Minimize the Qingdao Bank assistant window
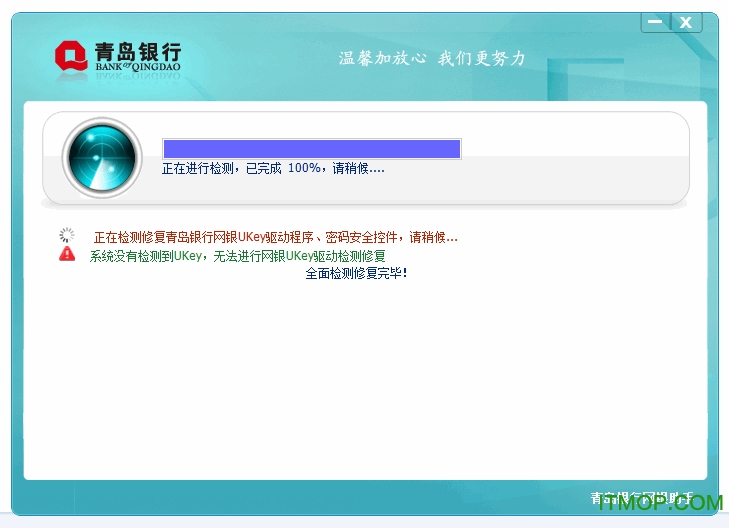The height and width of the screenshot is (528, 729). pyautogui.click(x=656, y=22)
